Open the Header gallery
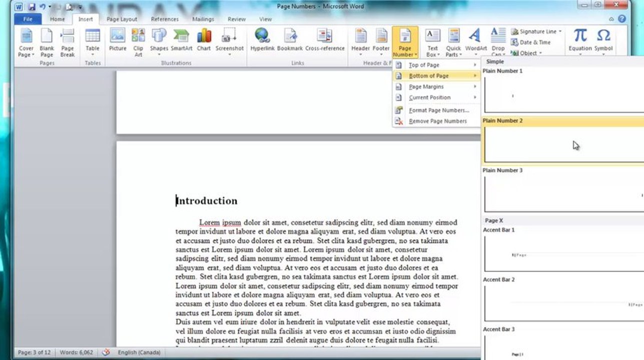Screen dimensions: 644x360 (x=360, y=41)
